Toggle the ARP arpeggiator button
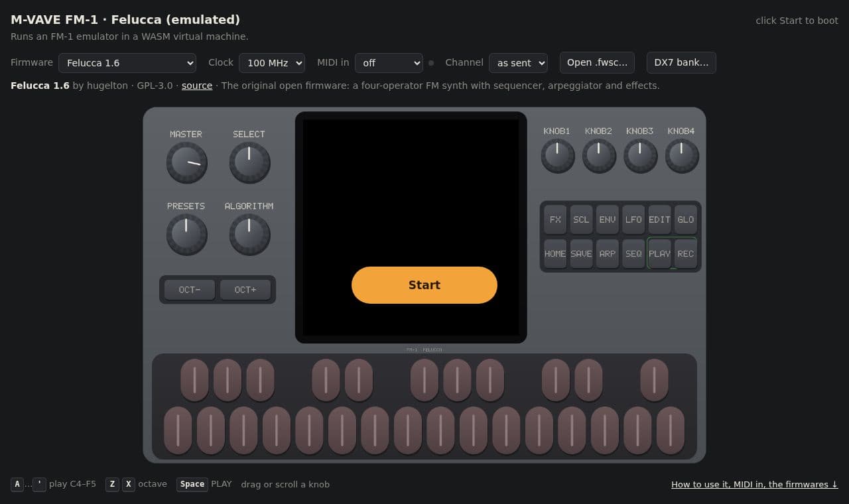Viewport: 849px width, 504px height. pos(608,254)
